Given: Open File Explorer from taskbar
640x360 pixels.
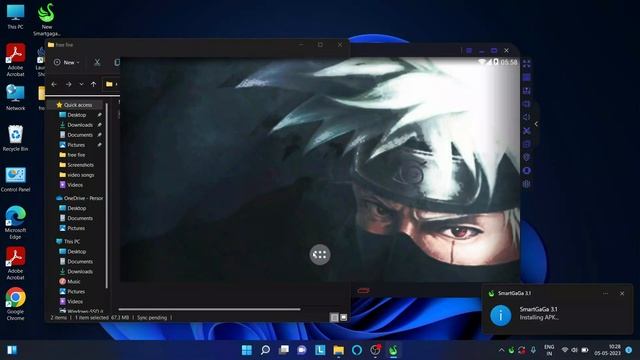Looking at the screenshot, I should [338, 350].
